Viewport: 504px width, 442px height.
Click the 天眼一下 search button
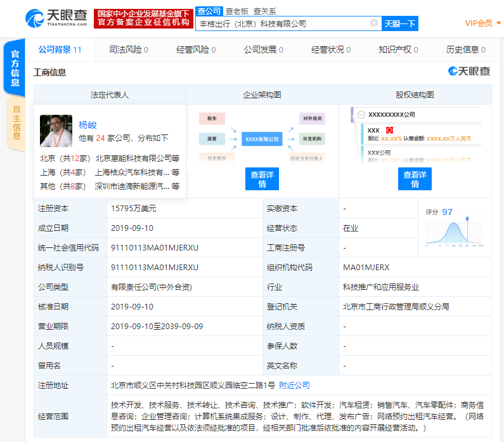click(400, 23)
